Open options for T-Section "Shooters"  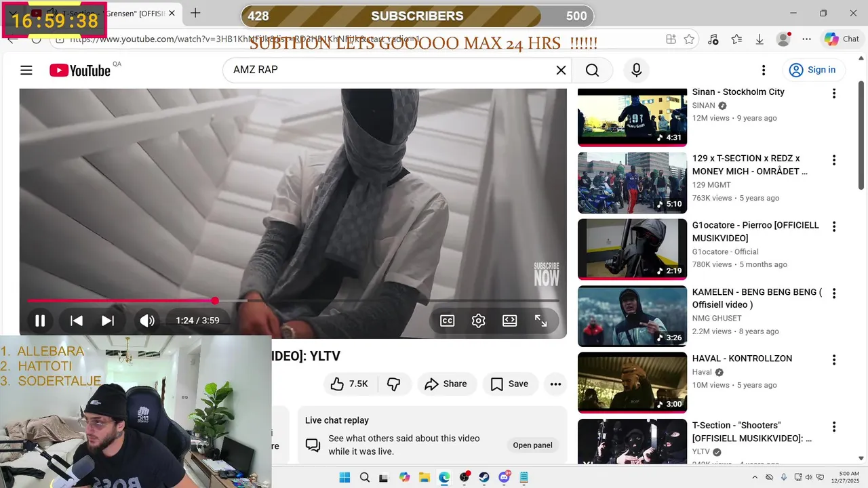click(834, 426)
